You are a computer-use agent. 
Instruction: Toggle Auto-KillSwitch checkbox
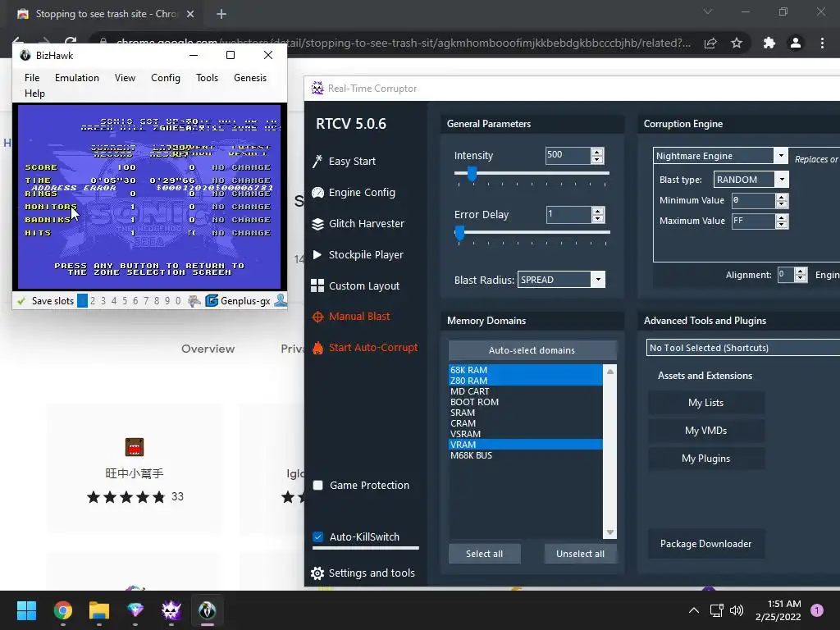tap(317, 536)
